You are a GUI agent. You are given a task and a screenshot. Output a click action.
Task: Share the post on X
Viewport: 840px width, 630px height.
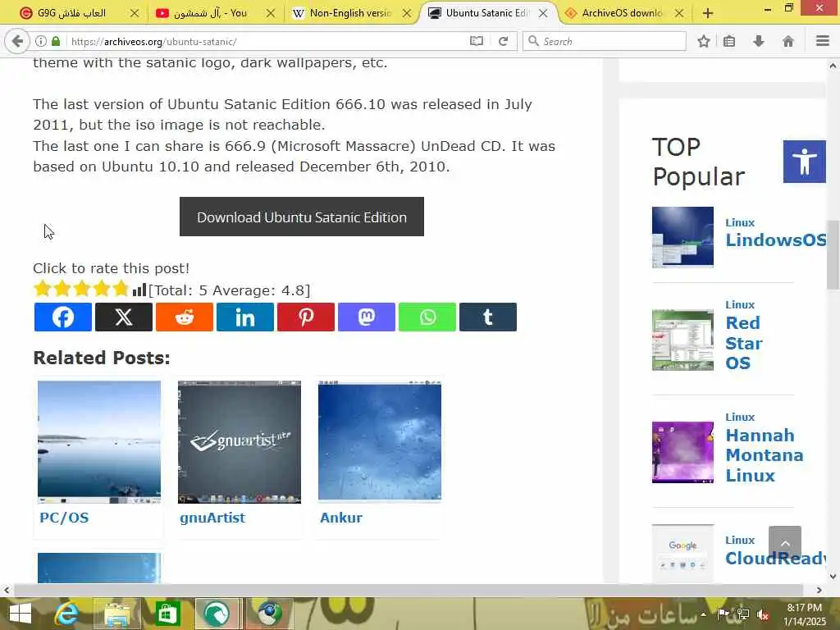(124, 317)
